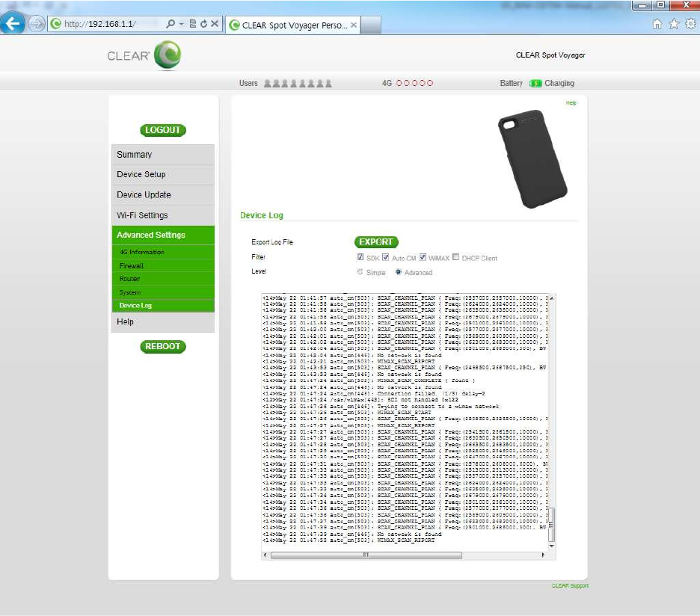Click the 4G signal strength circles

coord(415,83)
